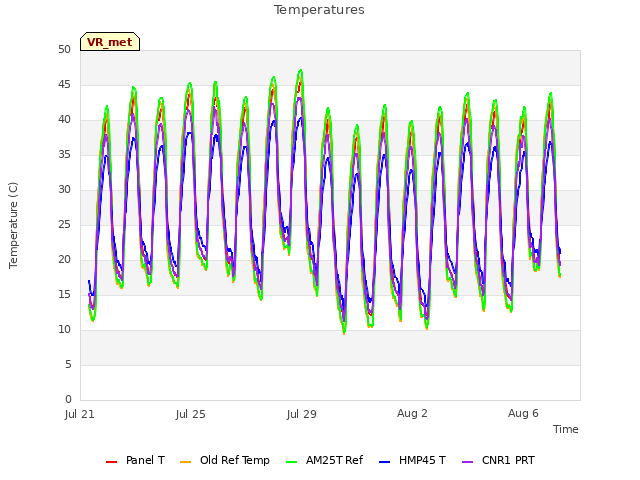Click the Jul 21 x-axis tick label
640x480 pixels.
pyautogui.click(x=80, y=414)
